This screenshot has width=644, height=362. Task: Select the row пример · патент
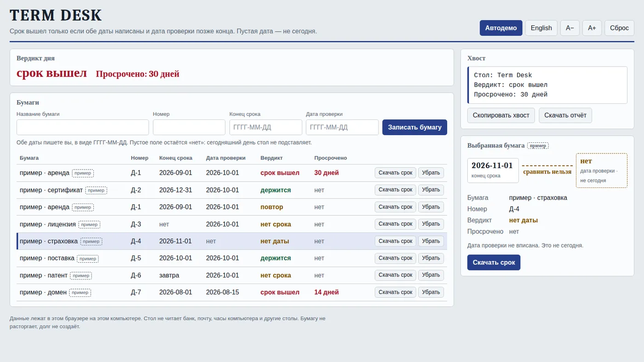point(232,275)
